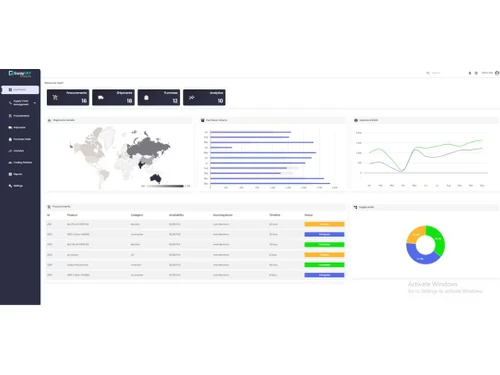Viewport: 500px width, 375px height.
Task: Sort table by the Category column header
Action: (x=137, y=215)
